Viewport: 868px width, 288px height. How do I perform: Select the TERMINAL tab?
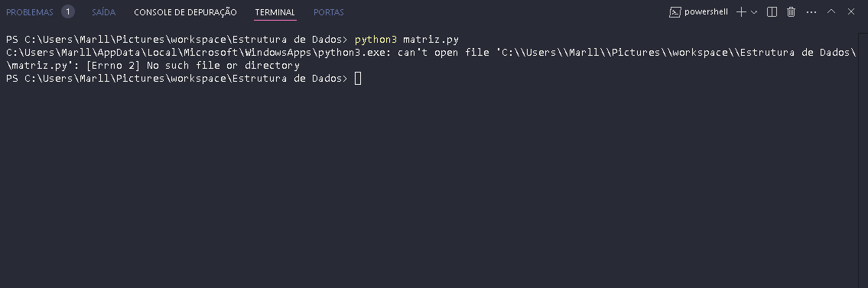coord(275,12)
